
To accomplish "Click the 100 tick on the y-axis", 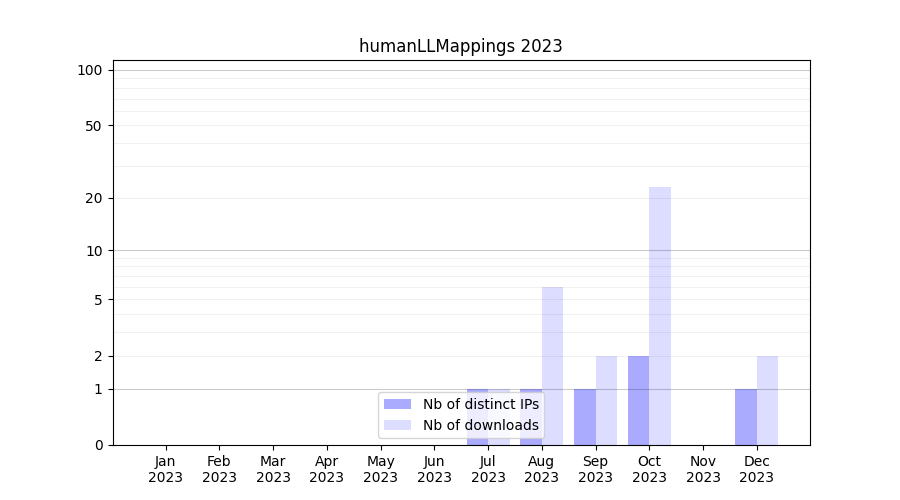I will tap(90, 70).
